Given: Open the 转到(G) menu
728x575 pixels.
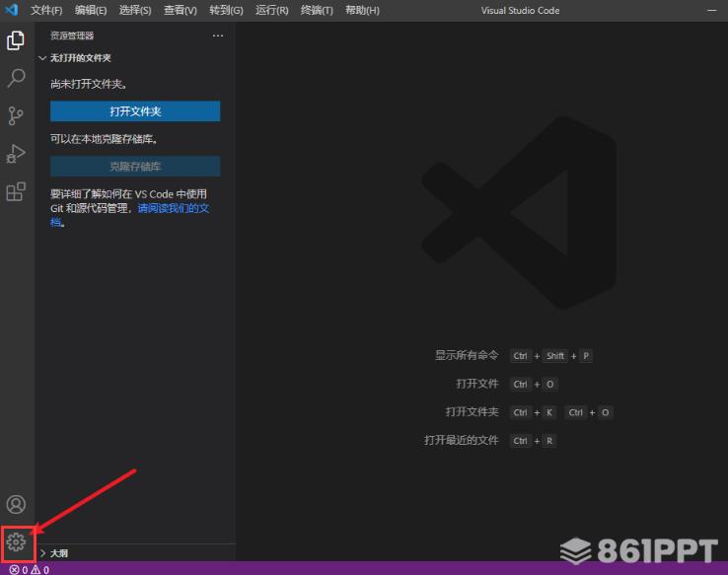Looking at the screenshot, I should [226, 10].
